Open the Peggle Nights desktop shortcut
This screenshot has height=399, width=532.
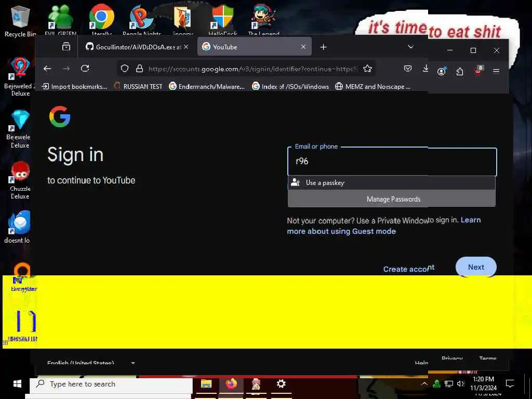pyautogui.click(x=142, y=20)
